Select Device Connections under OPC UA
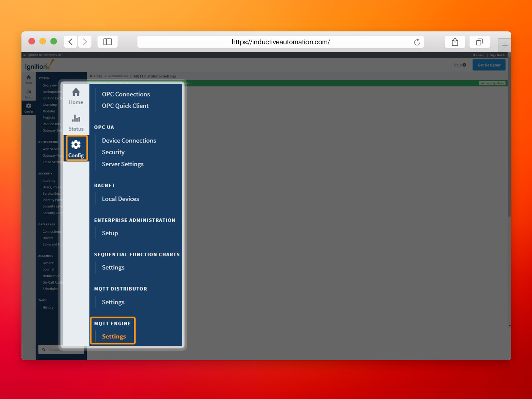This screenshot has height=399, width=532. 129,140
